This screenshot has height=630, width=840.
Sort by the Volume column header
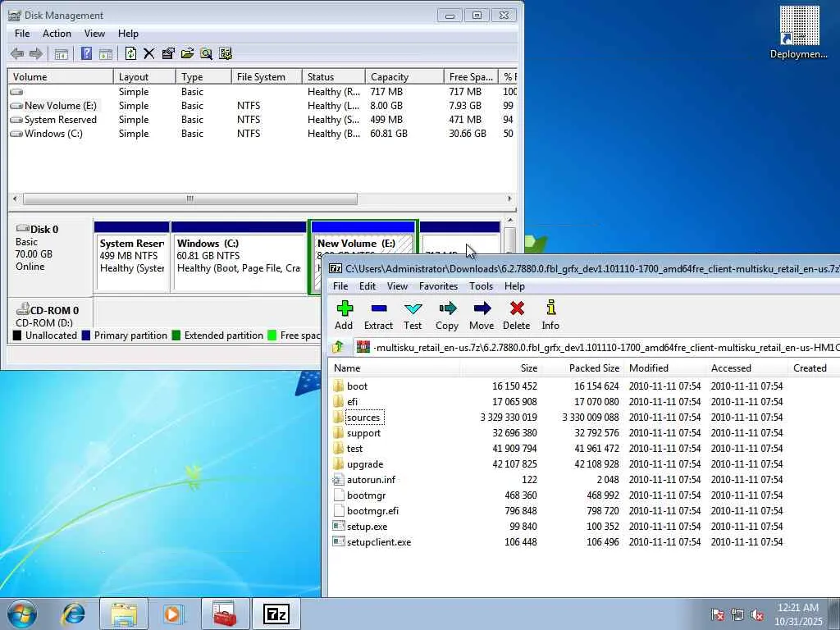[61, 76]
